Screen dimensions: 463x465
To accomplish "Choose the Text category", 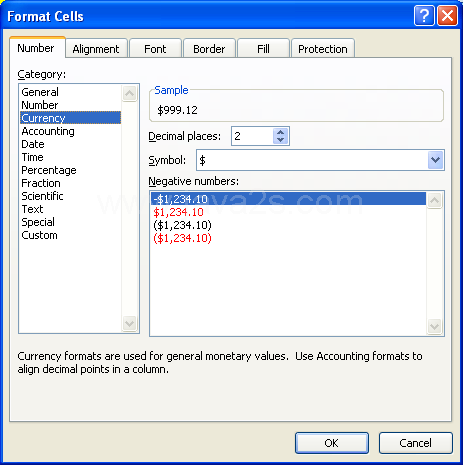I will (70, 209).
